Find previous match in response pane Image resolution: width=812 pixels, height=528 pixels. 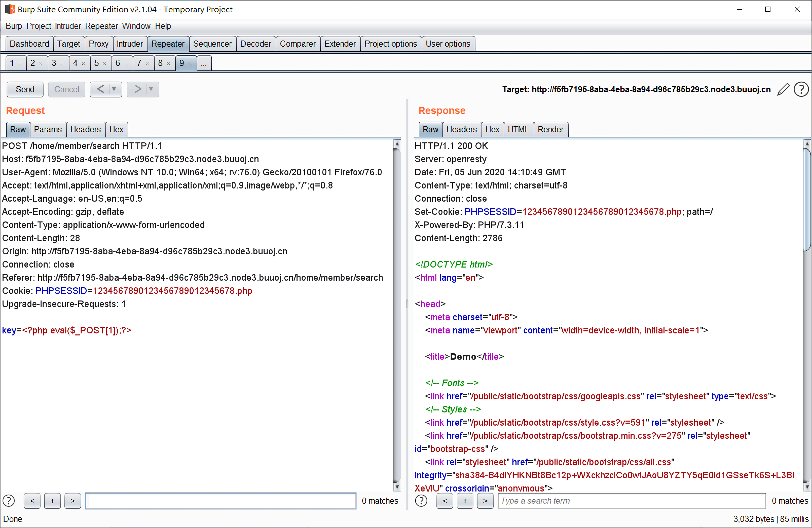pyautogui.click(x=445, y=501)
